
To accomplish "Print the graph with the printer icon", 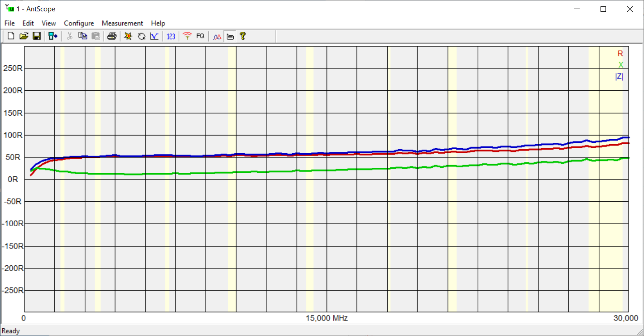I will (x=112, y=36).
